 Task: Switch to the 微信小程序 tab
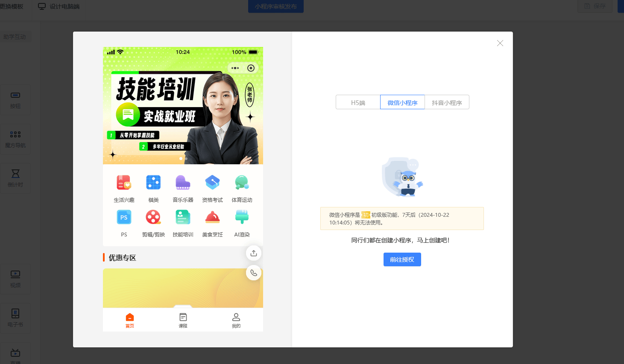coord(402,102)
